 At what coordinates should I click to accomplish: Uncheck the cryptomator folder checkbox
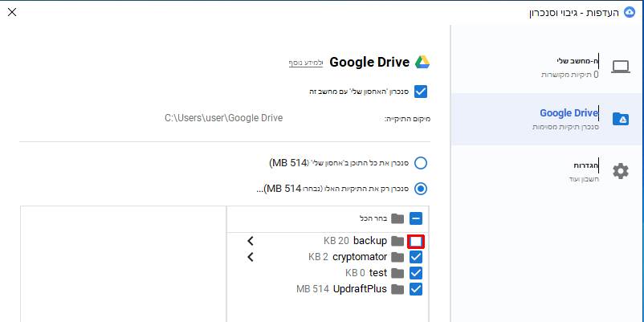[x=416, y=258]
